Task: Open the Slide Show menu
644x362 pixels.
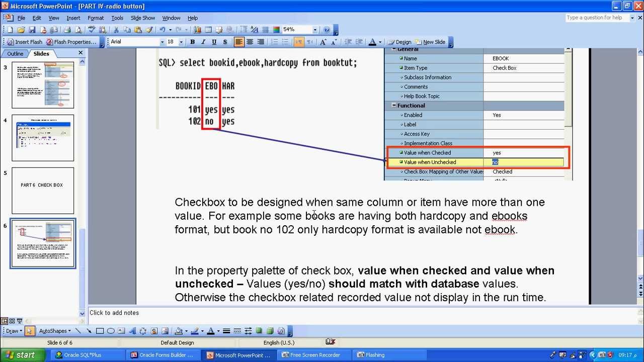Action: 143,18
